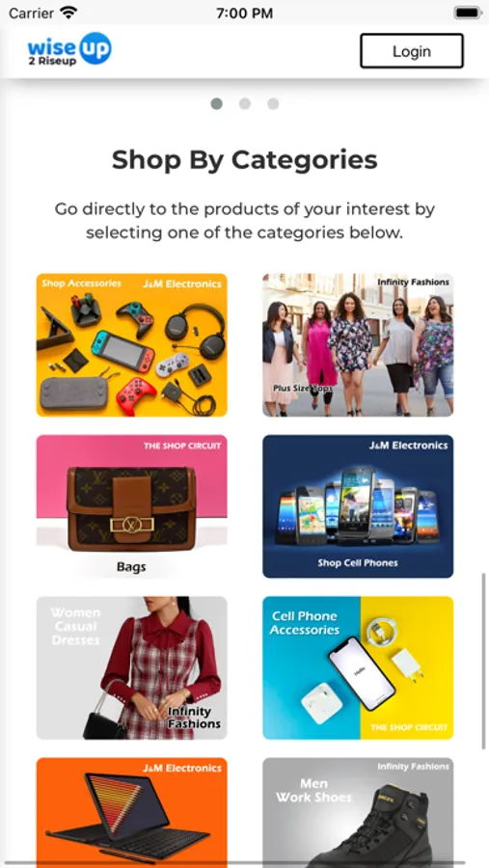Open the Bags category tile

[132, 506]
